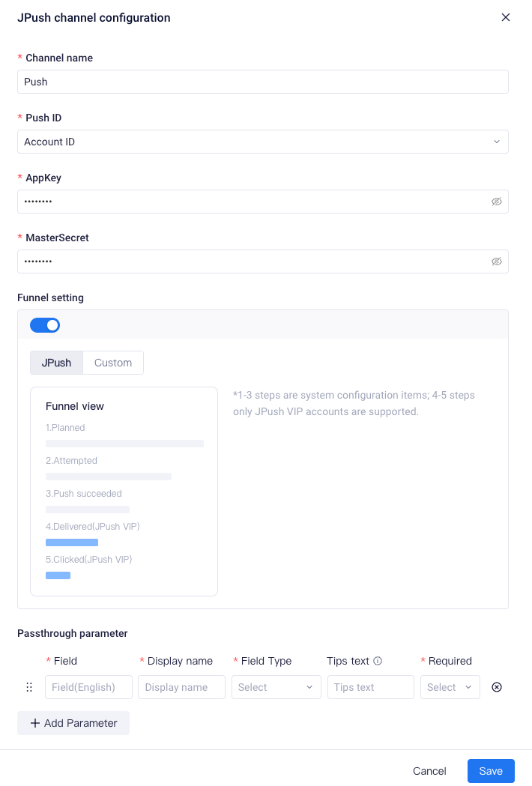Turn off the Funnel setting switch
The image size is (532, 786).
pyautogui.click(x=45, y=325)
